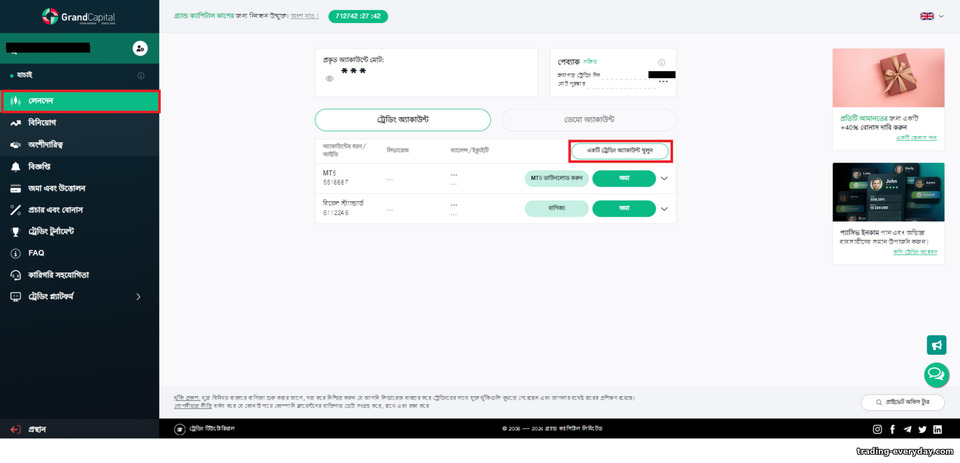Open the Instagram icon in the footer
The height and width of the screenshot is (463, 960).
click(x=877, y=429)
